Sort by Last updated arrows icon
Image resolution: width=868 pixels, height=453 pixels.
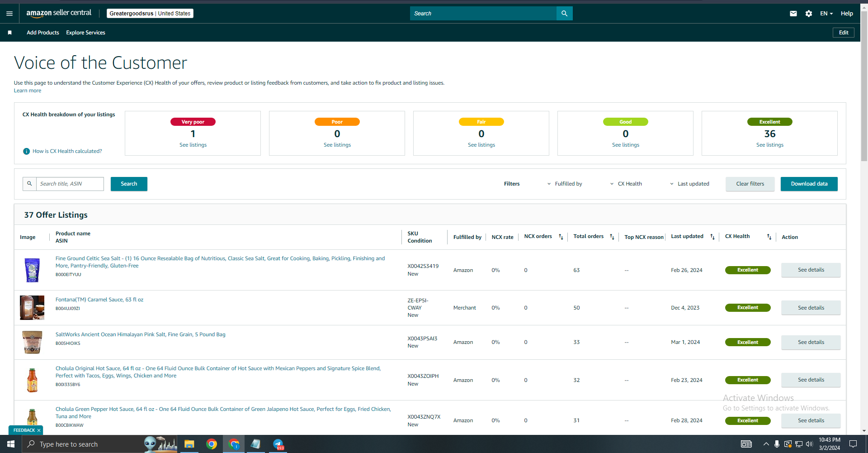click(712, 237)
